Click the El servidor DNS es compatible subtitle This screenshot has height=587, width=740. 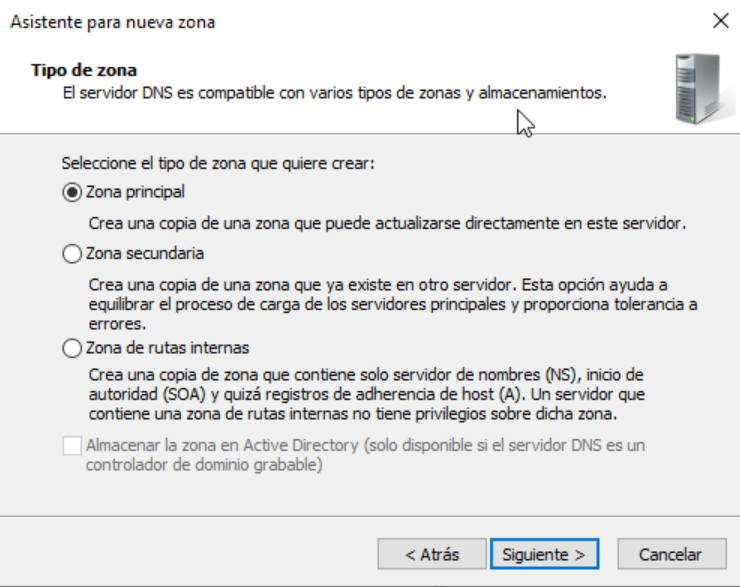click(x=335, y=93)
